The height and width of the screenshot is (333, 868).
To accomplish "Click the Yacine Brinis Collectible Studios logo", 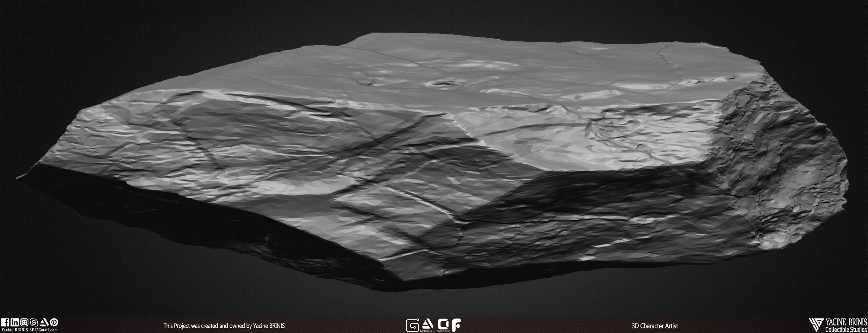I will pyautogui.click(x=816, y=325).
